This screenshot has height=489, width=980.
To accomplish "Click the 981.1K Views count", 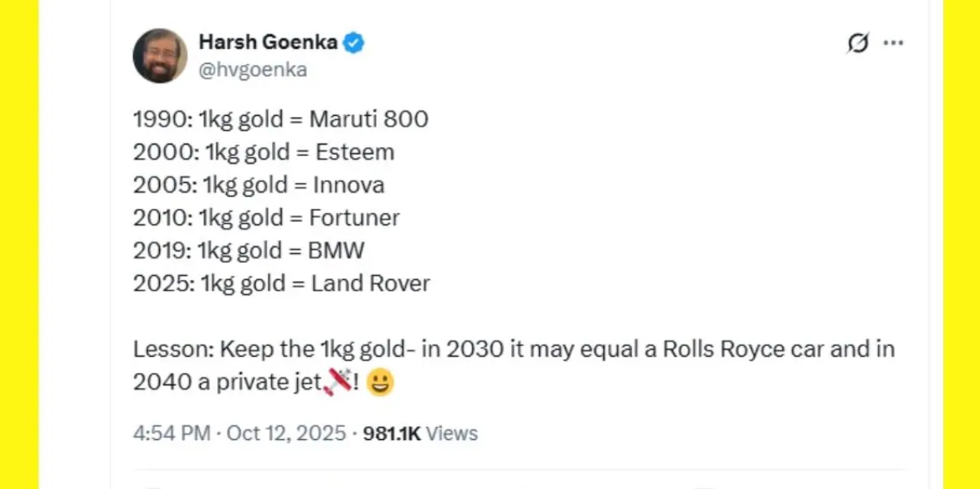I will (419, 433).
